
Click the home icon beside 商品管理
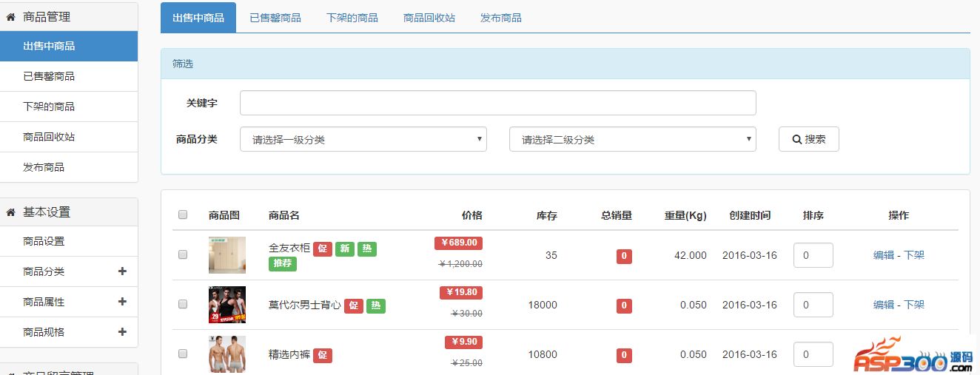[x=11, y=16]
